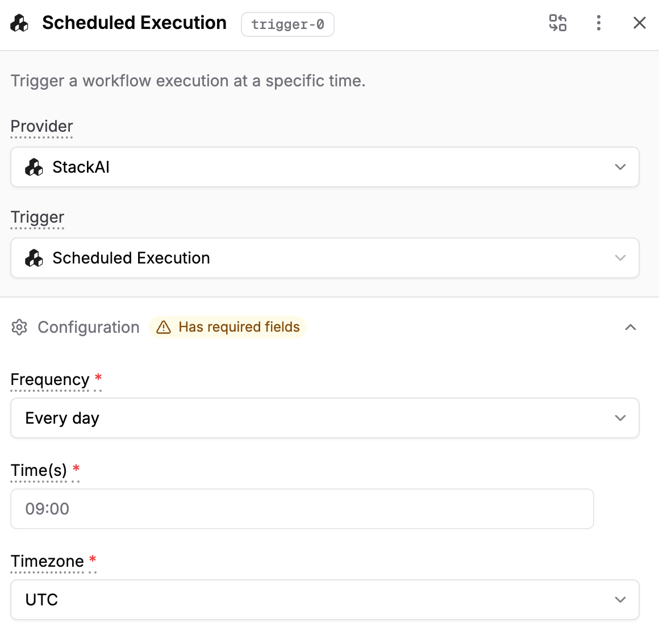This screenshot has height=644, width=659.
Task: Click the cube icon in Trigger field
Action: (34, 258)
